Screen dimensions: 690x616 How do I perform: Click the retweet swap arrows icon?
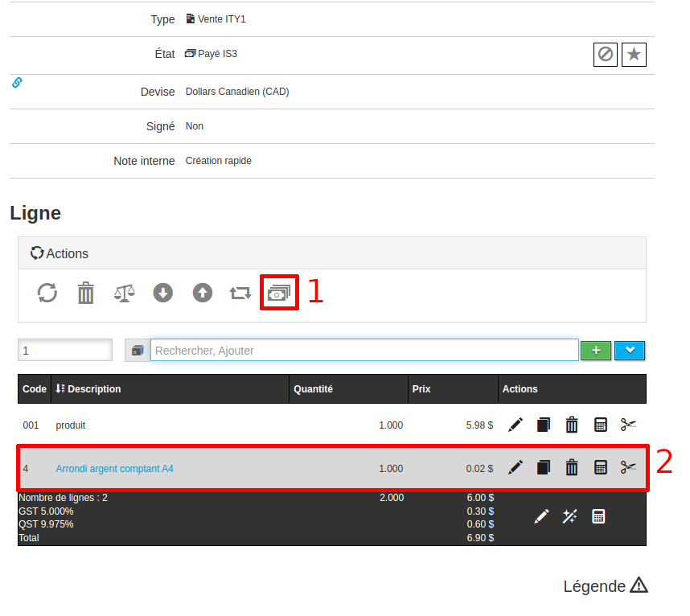pyautogui.click(x=240, y=293)
